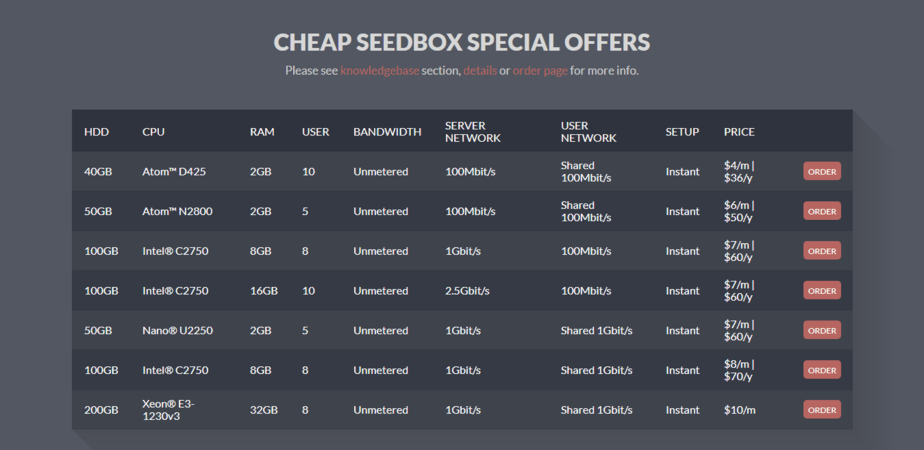Click the SERVER NETWORK column header
The image size is (924, 450).
pos(473,132)
